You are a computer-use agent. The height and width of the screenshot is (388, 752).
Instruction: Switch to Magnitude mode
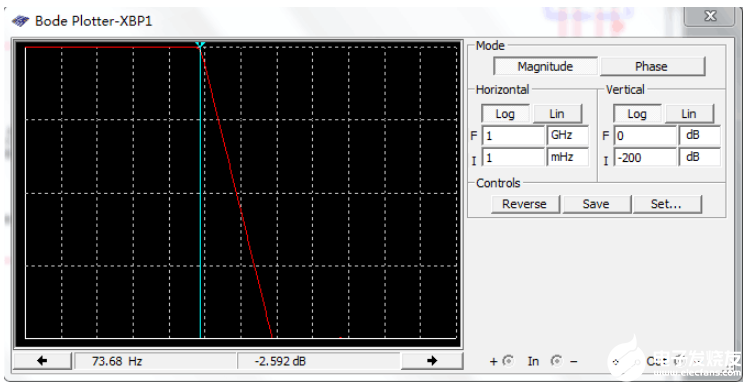coord(545,66)
